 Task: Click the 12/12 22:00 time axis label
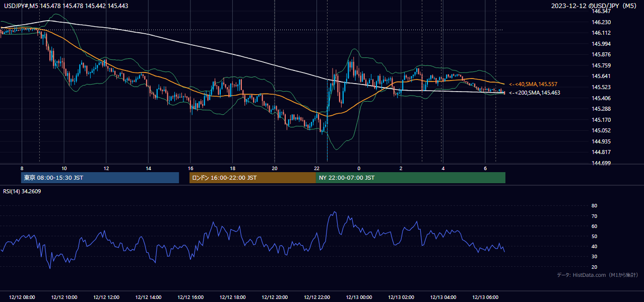point(316,297)
